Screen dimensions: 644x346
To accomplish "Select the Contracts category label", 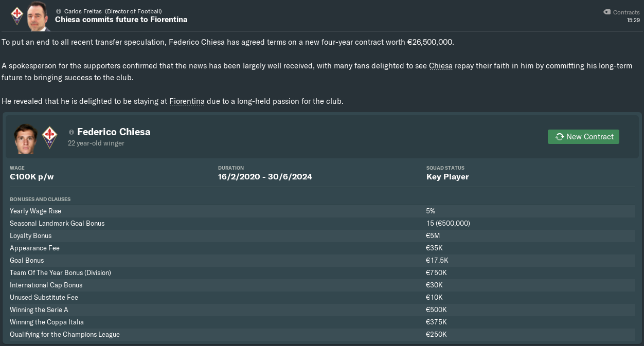I will coord(626,12).
